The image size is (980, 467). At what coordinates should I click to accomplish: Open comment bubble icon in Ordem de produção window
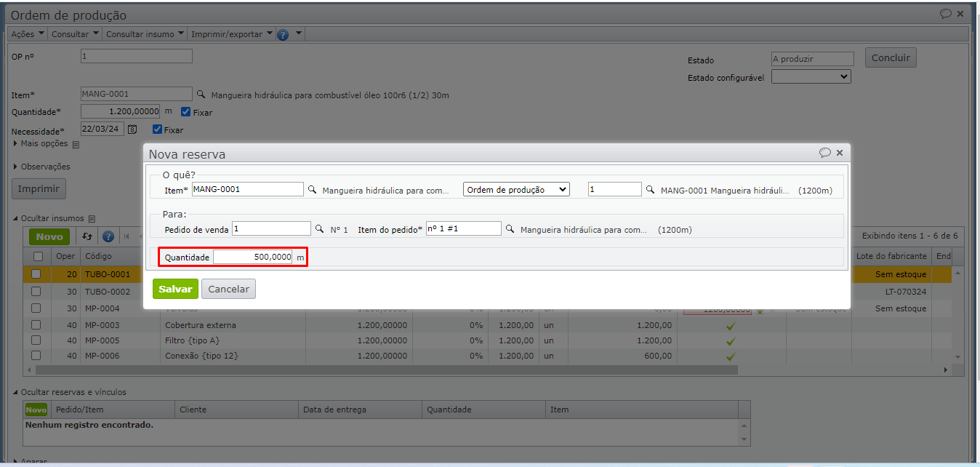click(x=946, y=14)
